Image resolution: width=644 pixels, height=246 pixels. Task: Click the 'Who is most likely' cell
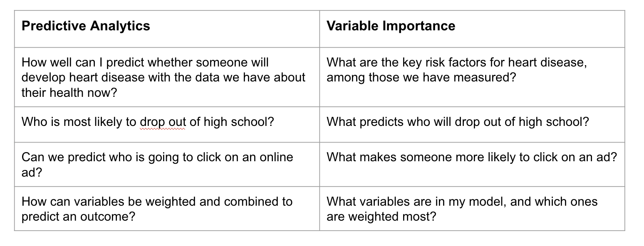[167, 124]
